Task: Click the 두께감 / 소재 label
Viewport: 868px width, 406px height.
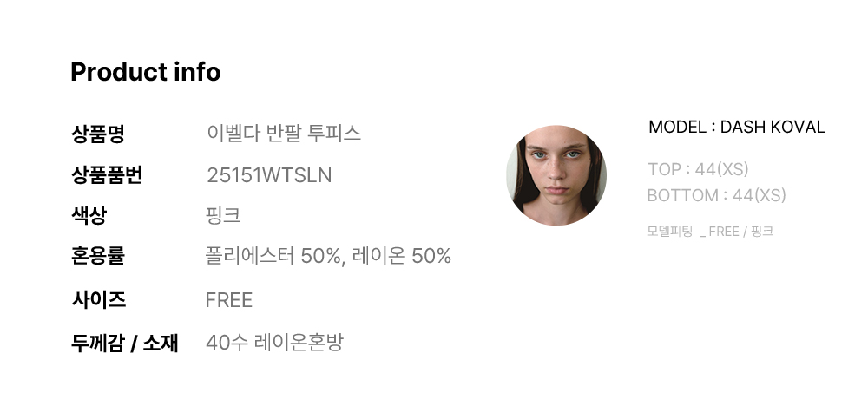Action: pos(124,343)
